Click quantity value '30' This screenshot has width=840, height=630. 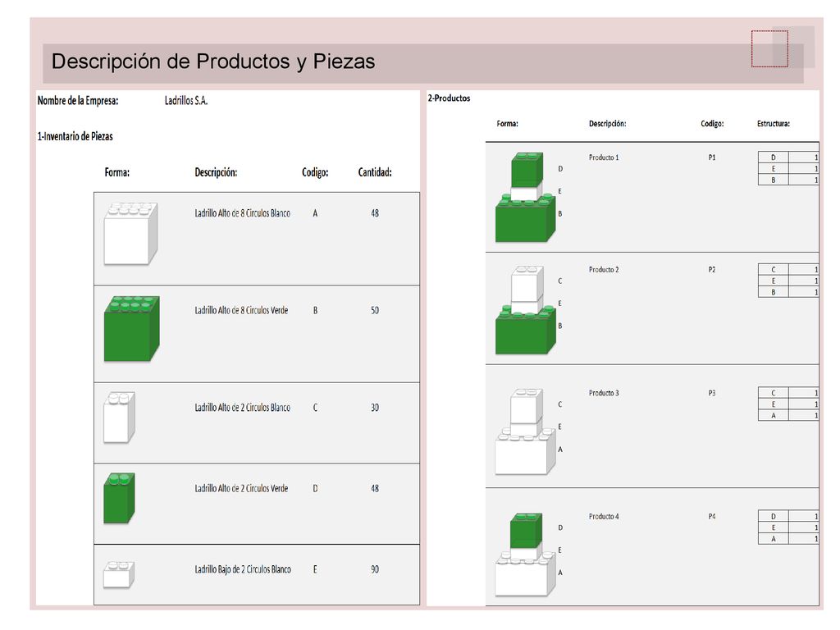coord(375,408)
